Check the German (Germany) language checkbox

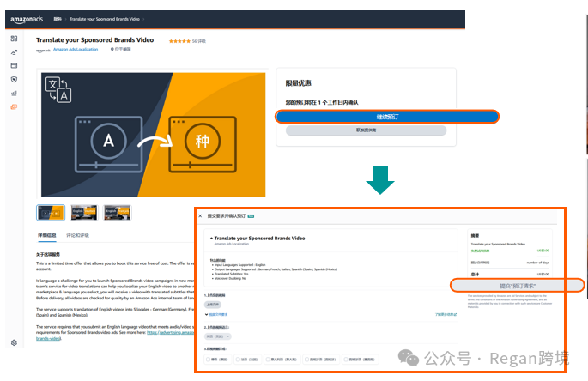(x=208, y=360)
